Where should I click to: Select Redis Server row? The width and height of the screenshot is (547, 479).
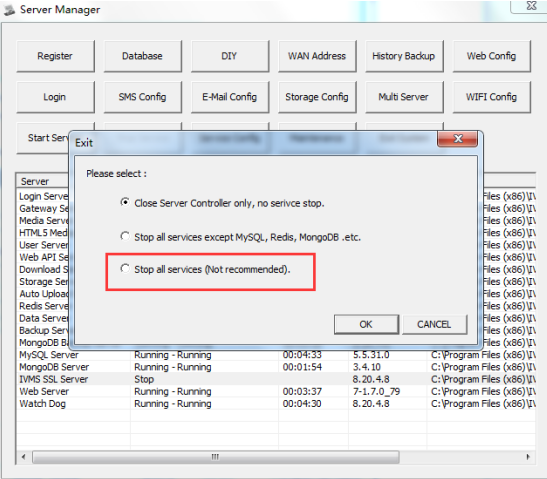coord(44,306)
